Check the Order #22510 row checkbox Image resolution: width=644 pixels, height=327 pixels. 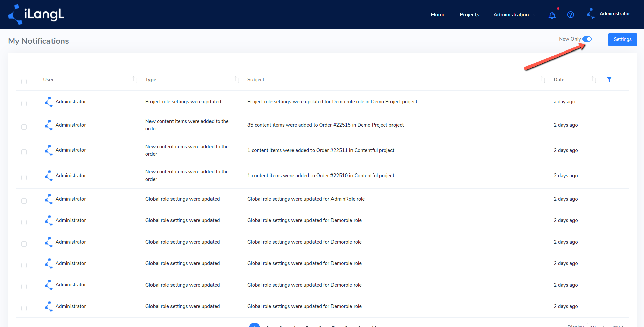pos(24,178)
